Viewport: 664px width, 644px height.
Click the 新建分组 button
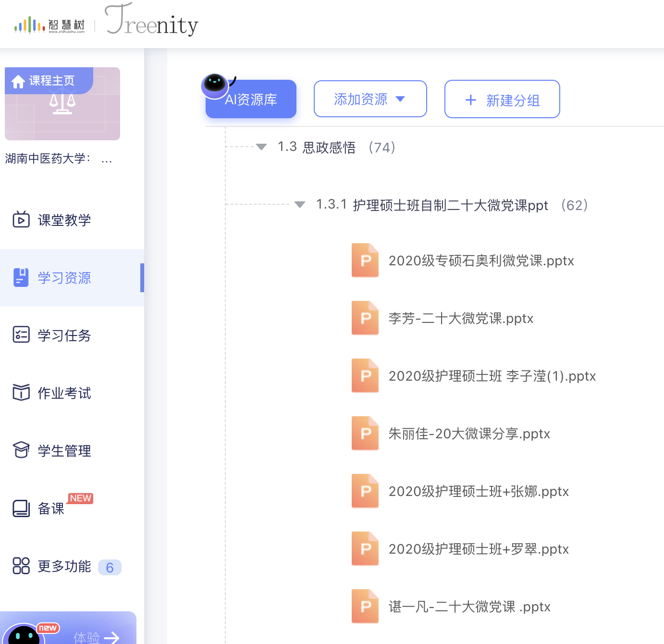[502, 99]
